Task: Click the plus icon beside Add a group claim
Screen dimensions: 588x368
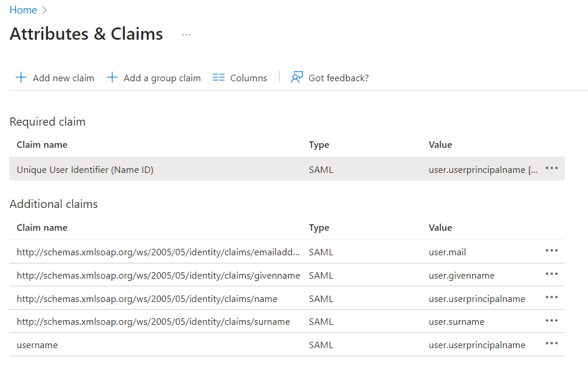Action: click(112, 77)
